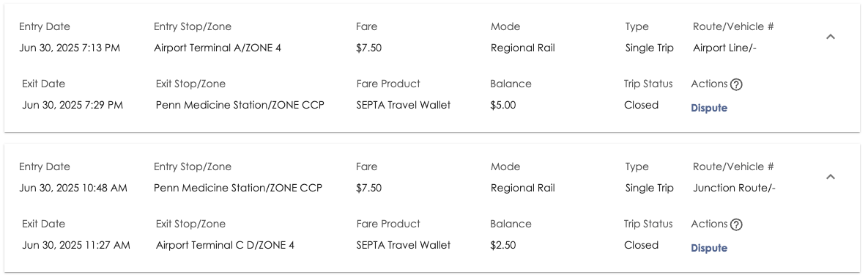Select entry date Jun 30, 2025 7:13 PM
Screen dimensions: 868x278
pyautogui.click(x=70, y=48)
